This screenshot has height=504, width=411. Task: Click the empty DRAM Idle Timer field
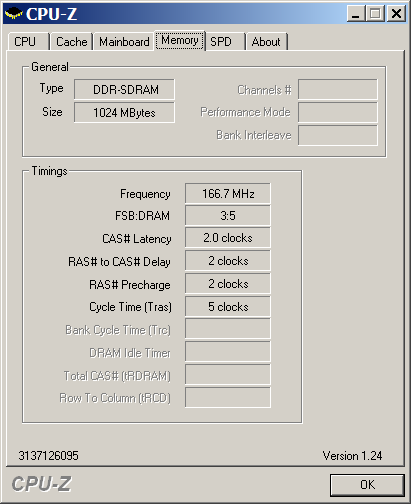[228, 352]
